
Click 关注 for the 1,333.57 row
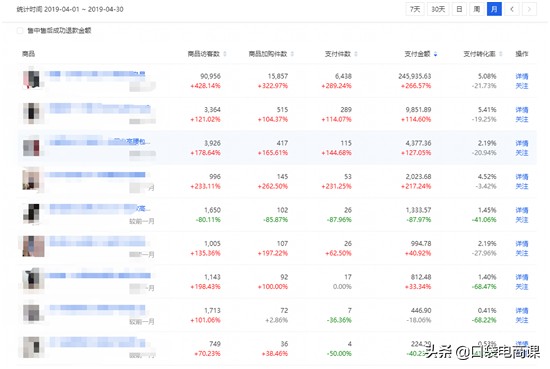[x=522, y=220]
